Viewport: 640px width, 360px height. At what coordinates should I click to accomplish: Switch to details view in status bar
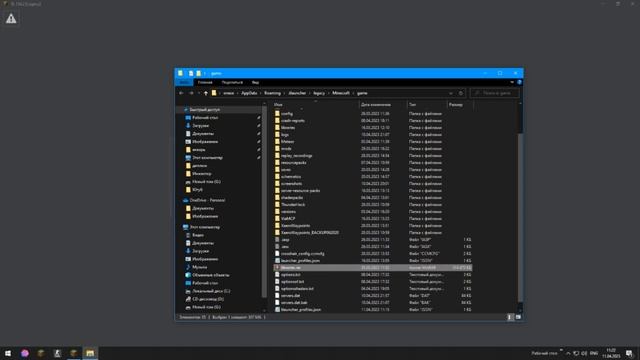click(510, 317)
